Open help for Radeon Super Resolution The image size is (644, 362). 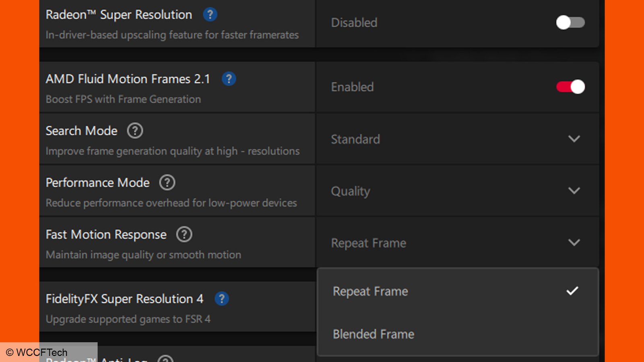coord(210,14)
